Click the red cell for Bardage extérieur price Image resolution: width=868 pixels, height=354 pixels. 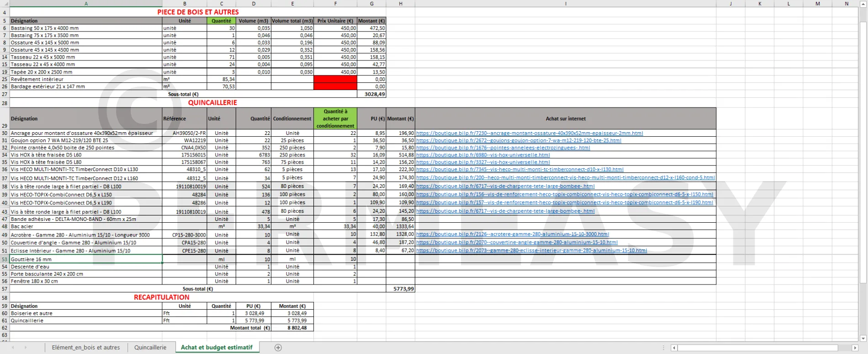[335, 86]
